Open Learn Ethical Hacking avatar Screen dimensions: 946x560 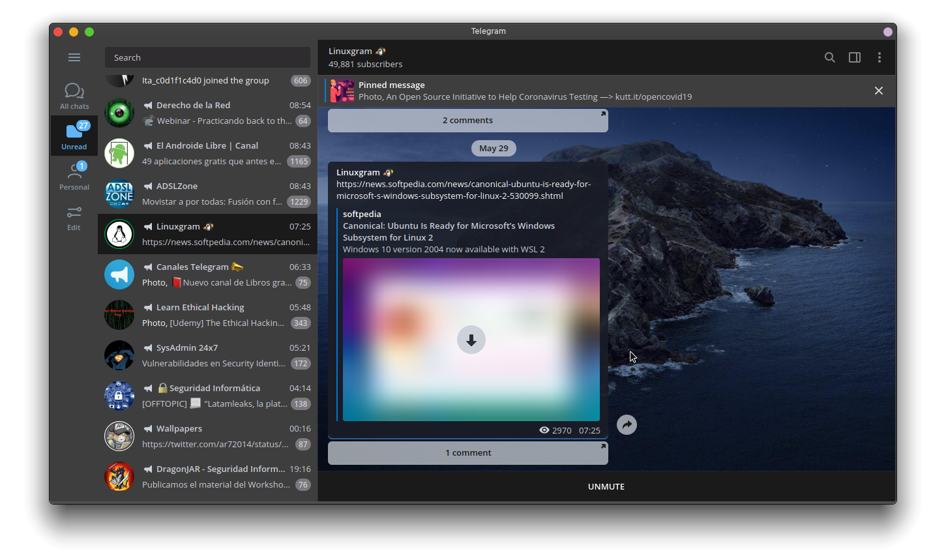click(119, 315)
